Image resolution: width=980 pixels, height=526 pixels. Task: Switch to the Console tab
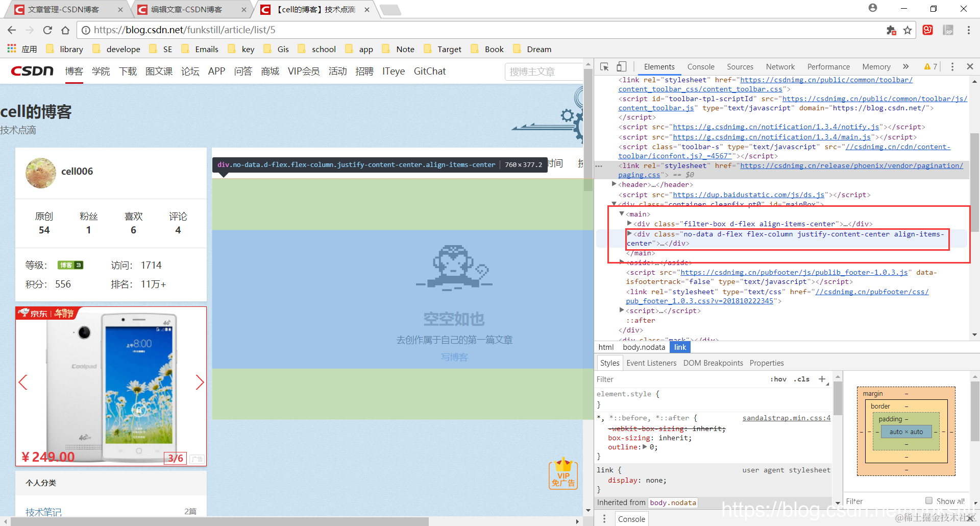pyautogui.click(x=701, y=67)
